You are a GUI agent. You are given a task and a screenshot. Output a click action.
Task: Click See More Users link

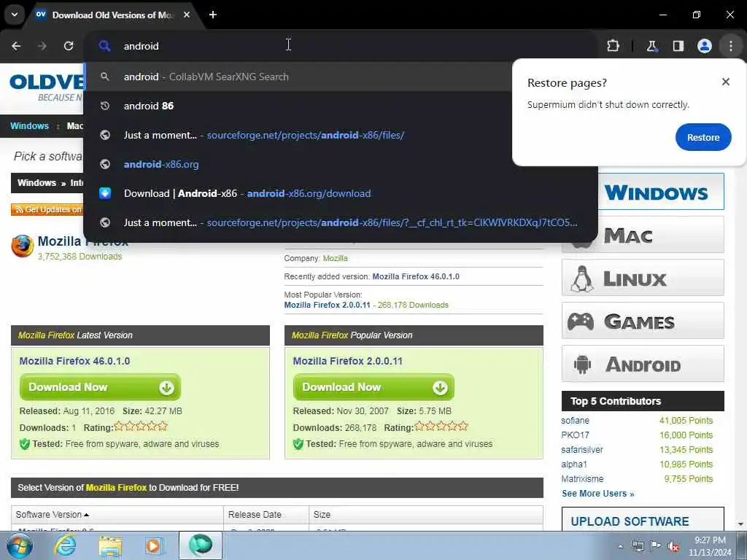(598, 494)
